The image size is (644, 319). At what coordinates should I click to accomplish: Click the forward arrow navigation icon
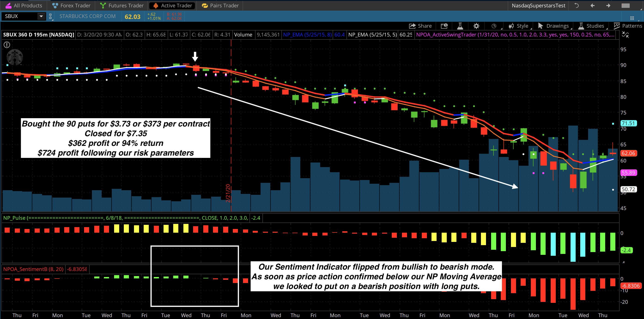(x=608, y=6)
